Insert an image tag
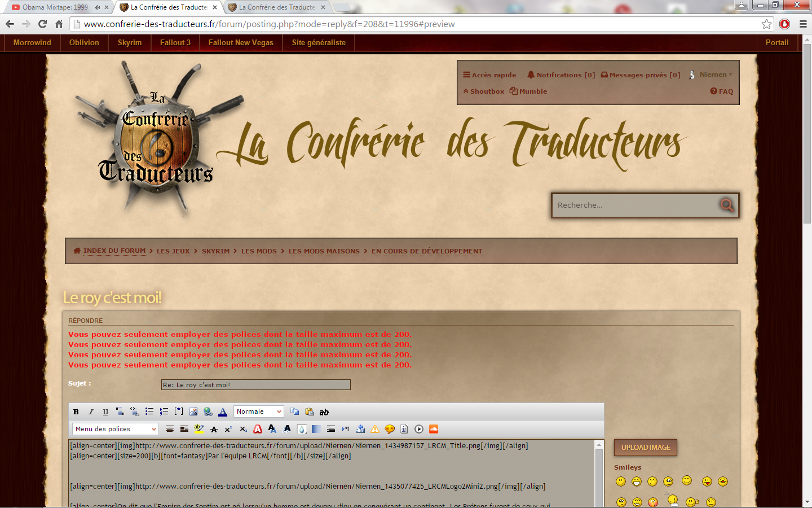812x508 pixels. pyautogui.click(x=193, y=411)
